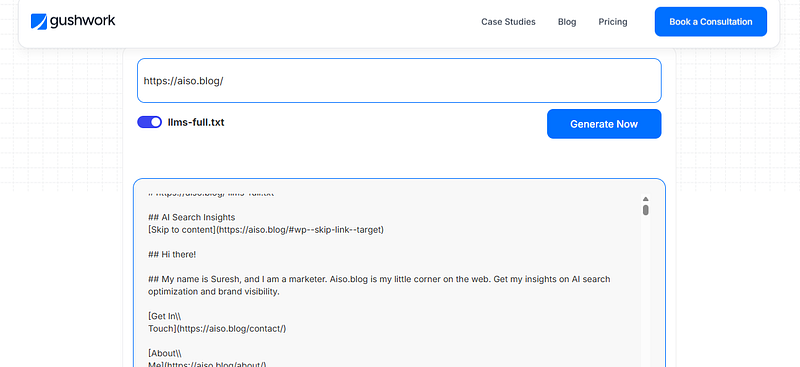The height and width of the screenshot is (367, 800).
Task: Click the '[About\\' line
Action: [164, 353]
